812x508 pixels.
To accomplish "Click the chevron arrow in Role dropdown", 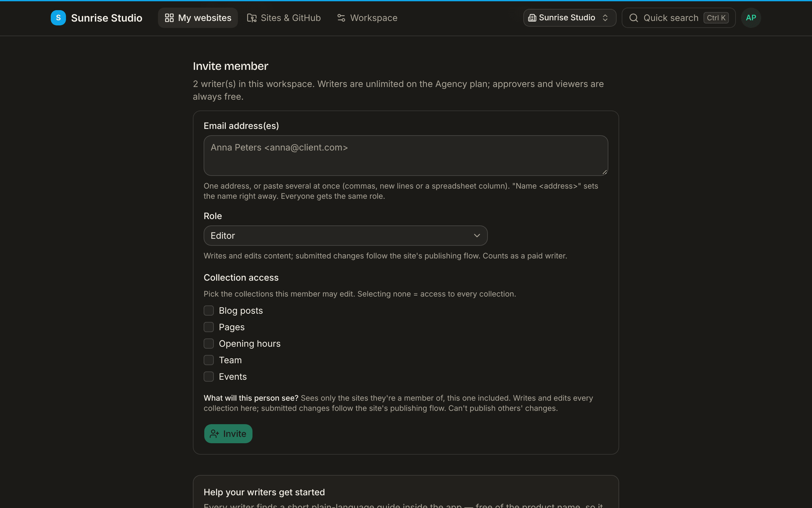I will click(477, 236).
